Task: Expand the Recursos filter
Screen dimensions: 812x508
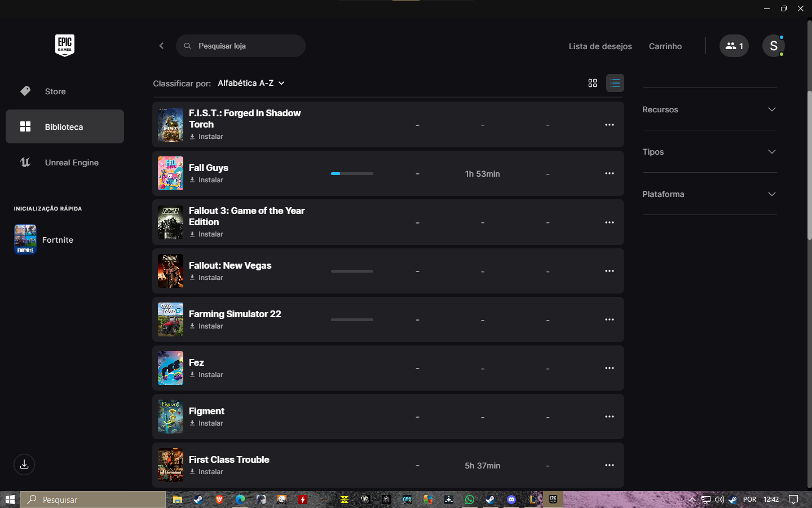Action: 709,110
